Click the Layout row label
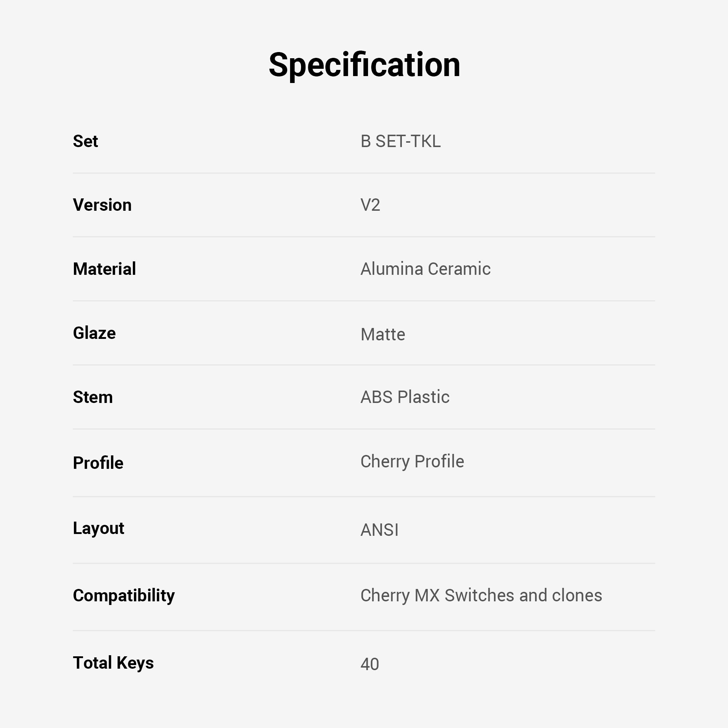 [98, 528]
